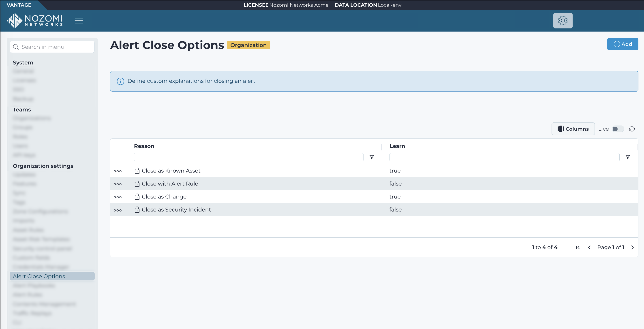Viewport: 644px width, 329px height.
Task: Click the Page 1 of 1 indicator
Action: pyautogui.click(x=611, y=248)
